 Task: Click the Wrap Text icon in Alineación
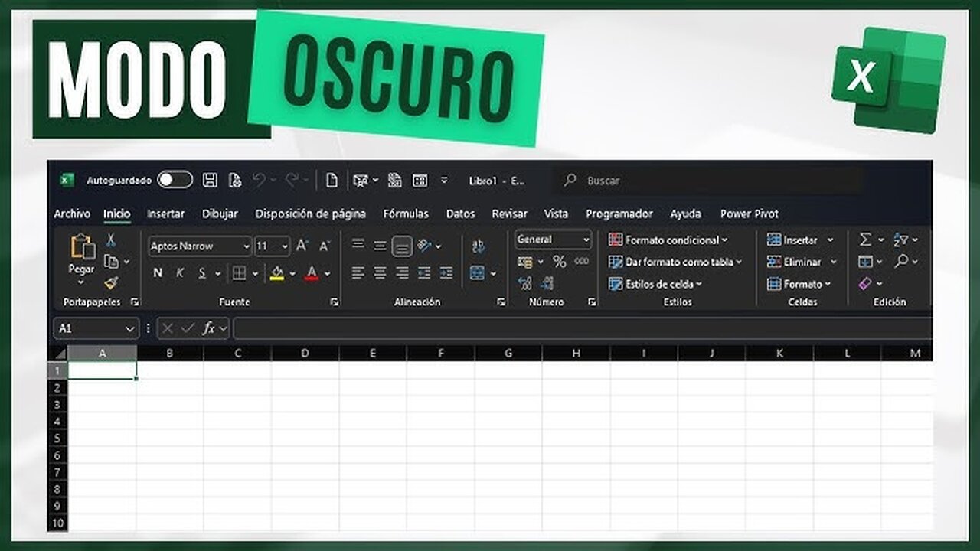tap(479, 246)
